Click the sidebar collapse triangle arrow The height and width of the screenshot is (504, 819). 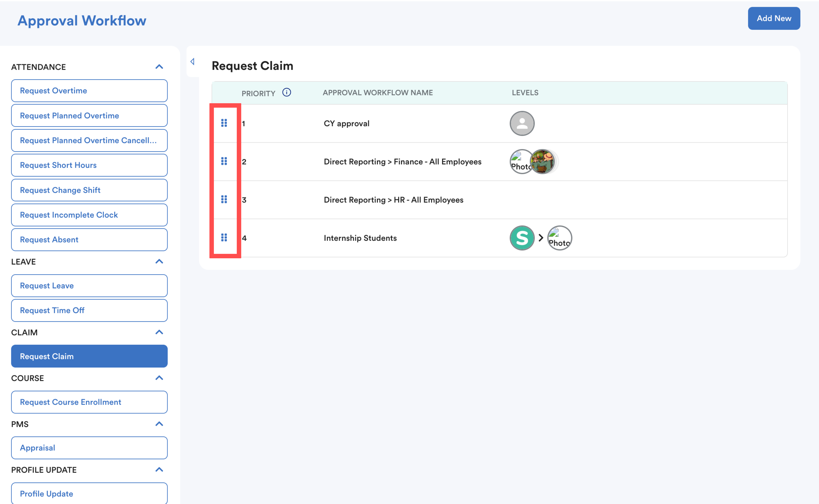[192, 62]
